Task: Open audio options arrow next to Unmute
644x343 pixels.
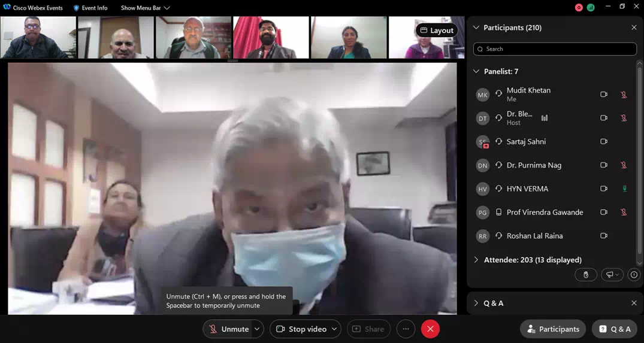Action: [x=257, y=329]
